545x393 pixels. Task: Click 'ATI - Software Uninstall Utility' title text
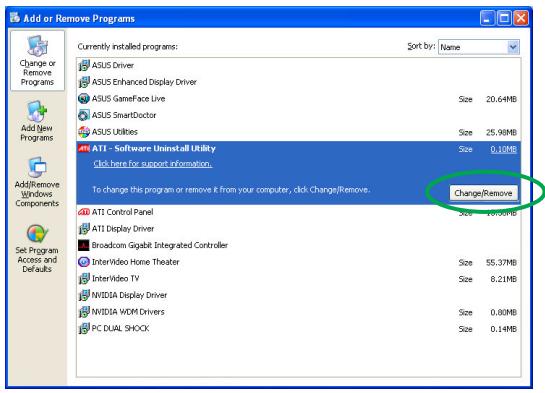[x=154, y=148]
